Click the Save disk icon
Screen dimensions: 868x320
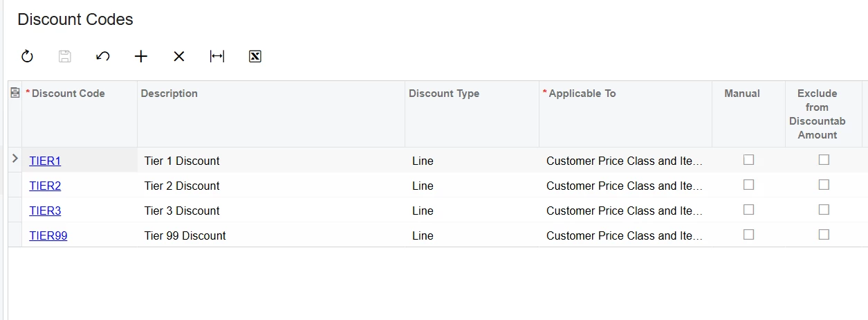65,57
